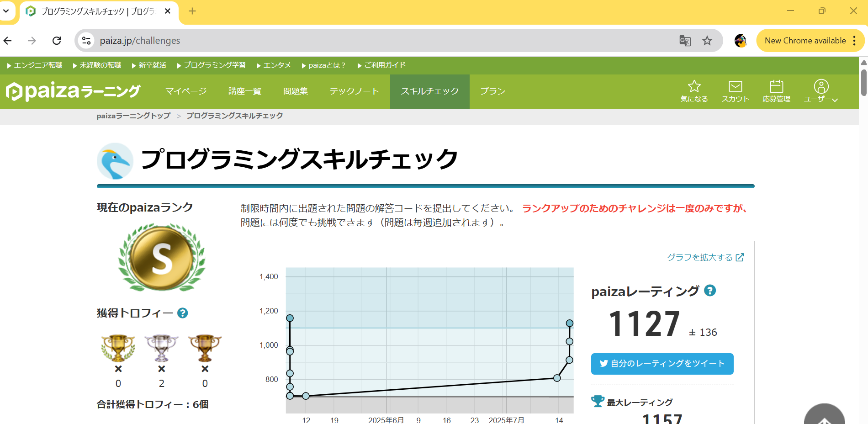Minimize the Chrome window
Image resolution: width=868 pixels, height=424 pixels.
coord(791,11)
